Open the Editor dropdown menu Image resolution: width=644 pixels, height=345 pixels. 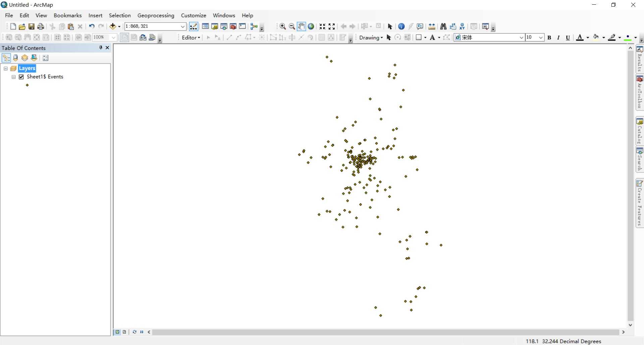(191, 38)
